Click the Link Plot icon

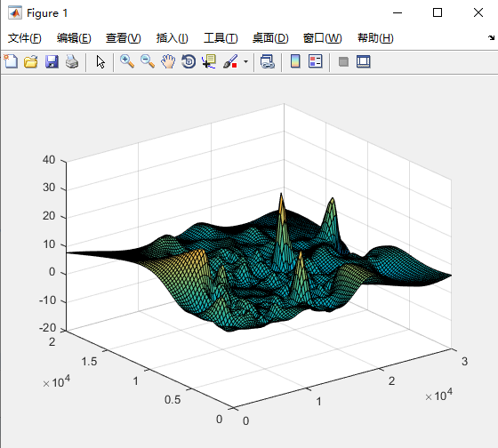[268, 61]
